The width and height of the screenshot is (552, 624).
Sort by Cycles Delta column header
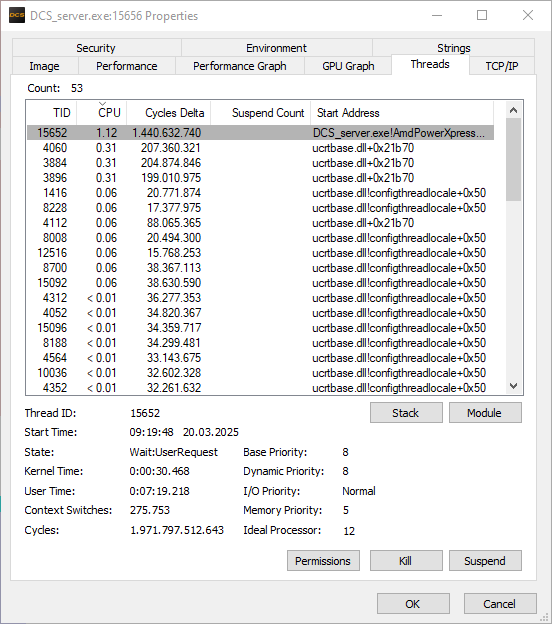(x=169, y=113)
